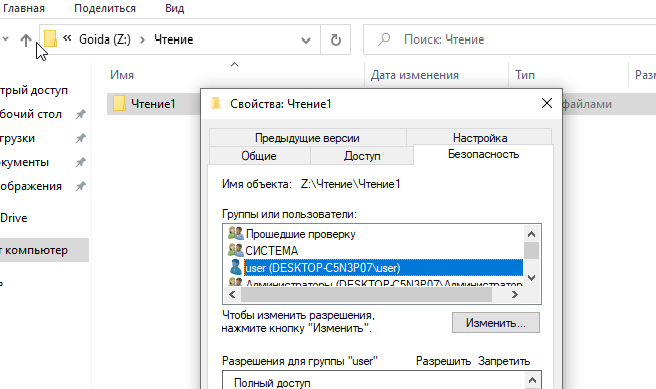Open the Предыдущие версии tab

click(x=308, y=138)
